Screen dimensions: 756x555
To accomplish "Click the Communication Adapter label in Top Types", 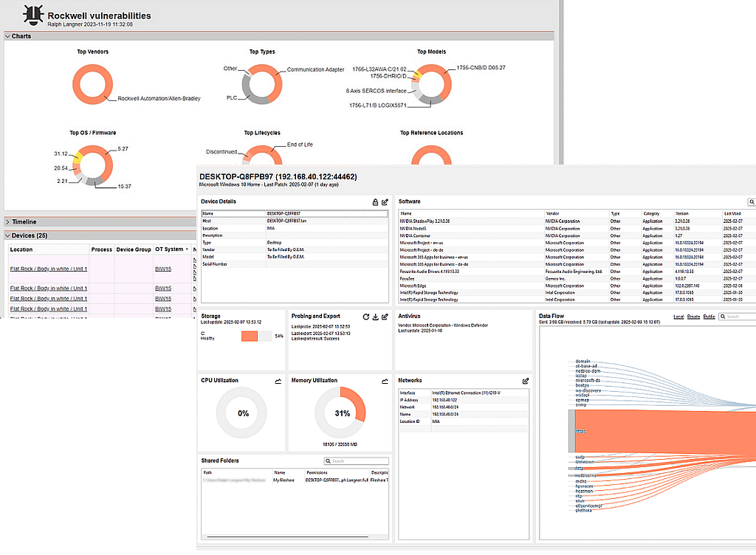I will (x=315, y=70).
